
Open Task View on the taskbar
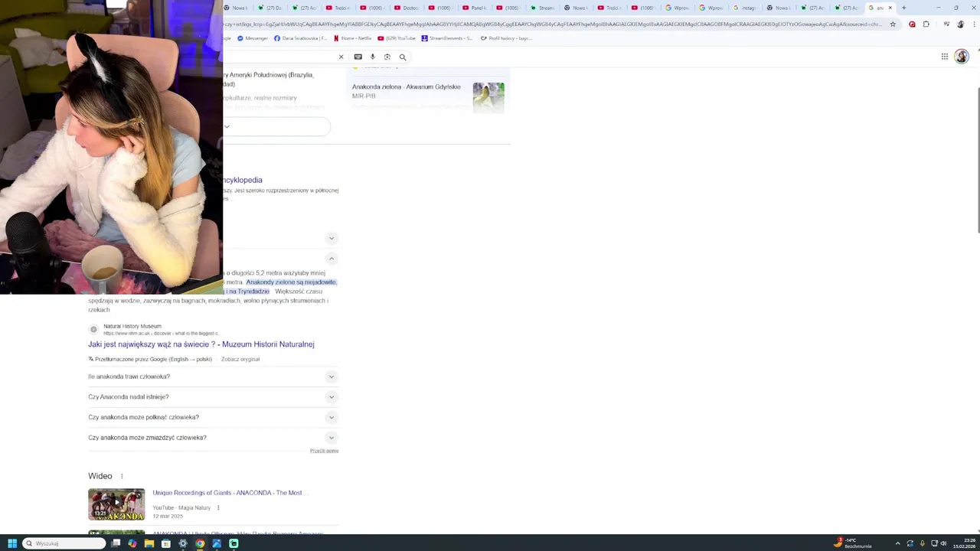point(116,543)
